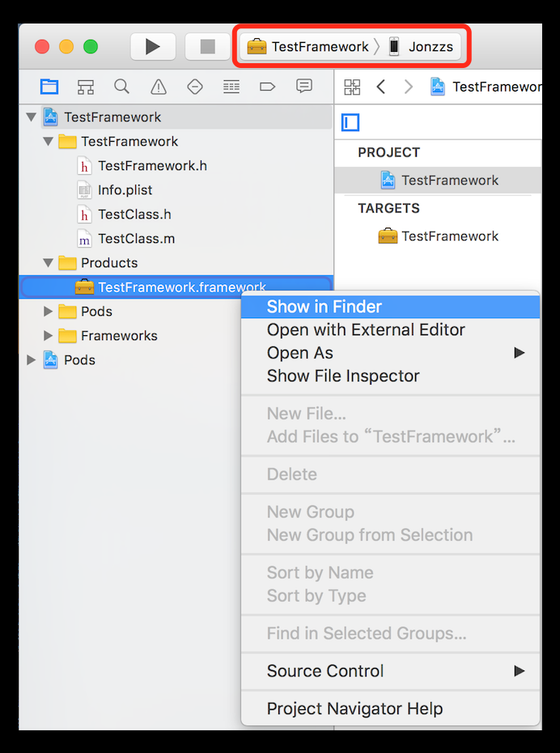Open the Breakpoint navigator
The height and width of the screenshot is (753, 560).
tap(268, 87)
